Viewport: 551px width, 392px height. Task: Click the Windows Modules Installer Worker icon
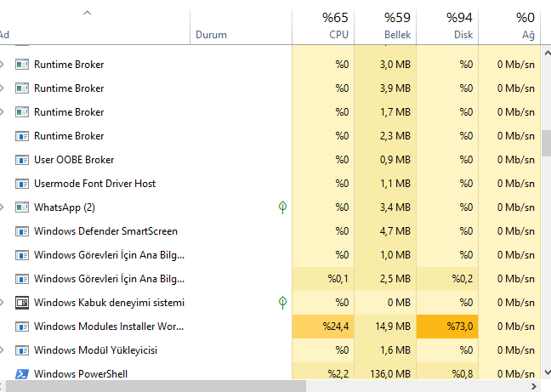22,327
